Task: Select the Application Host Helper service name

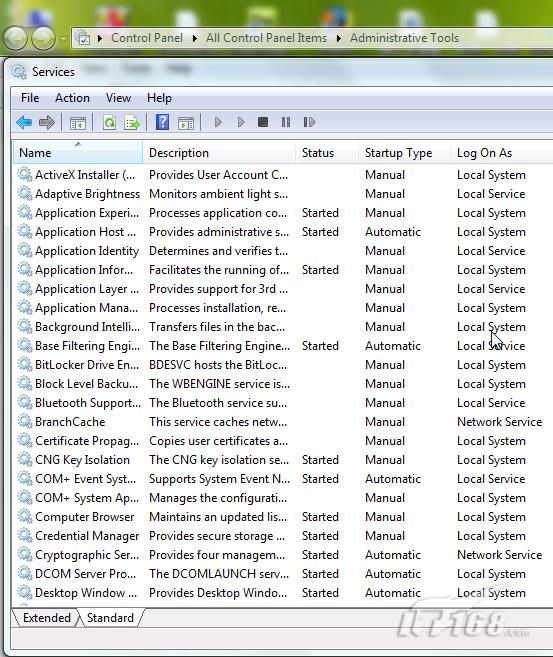Action: click(85, 232)
